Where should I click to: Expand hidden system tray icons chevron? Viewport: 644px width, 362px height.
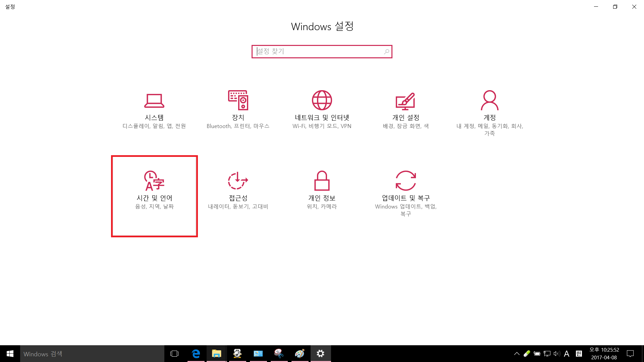[517, 354]
